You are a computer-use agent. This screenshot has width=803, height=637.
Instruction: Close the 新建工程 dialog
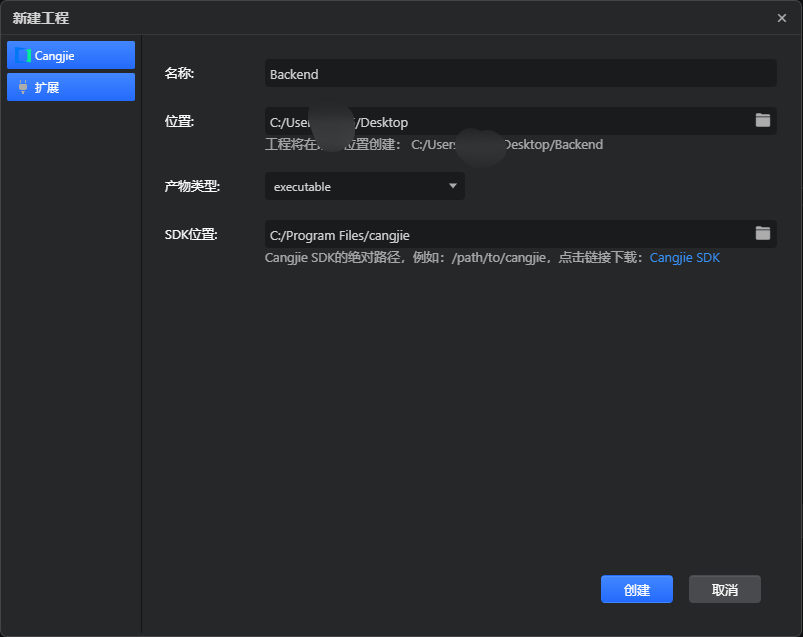coord(783,17)
